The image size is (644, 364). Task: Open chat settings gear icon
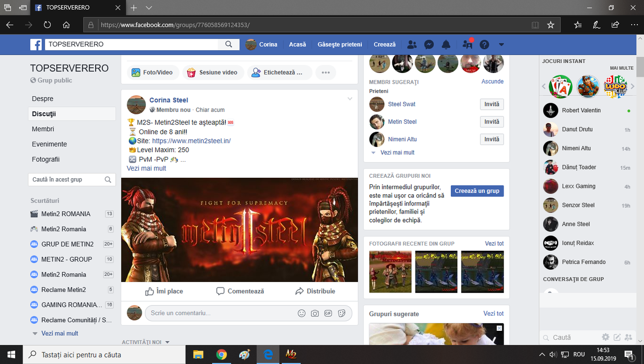pos(606,337)
